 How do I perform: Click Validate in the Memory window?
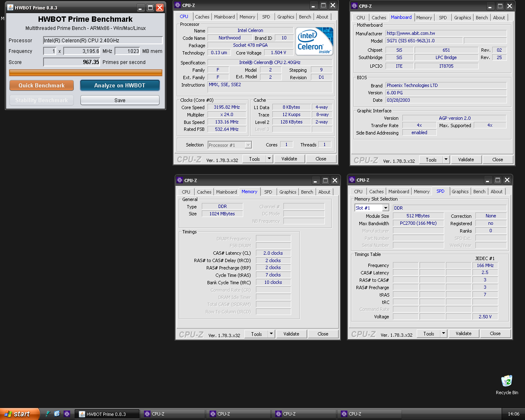point(291,334)
